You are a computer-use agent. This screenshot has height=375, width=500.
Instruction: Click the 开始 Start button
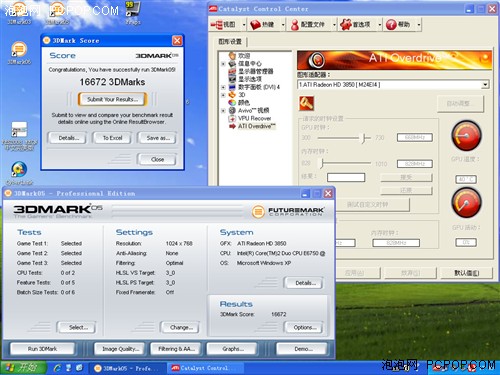[x=23, y=368]
